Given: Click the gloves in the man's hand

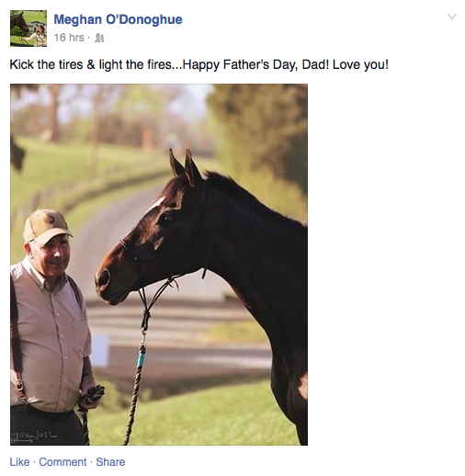Looking at the screenshot, I should point(94,394).
